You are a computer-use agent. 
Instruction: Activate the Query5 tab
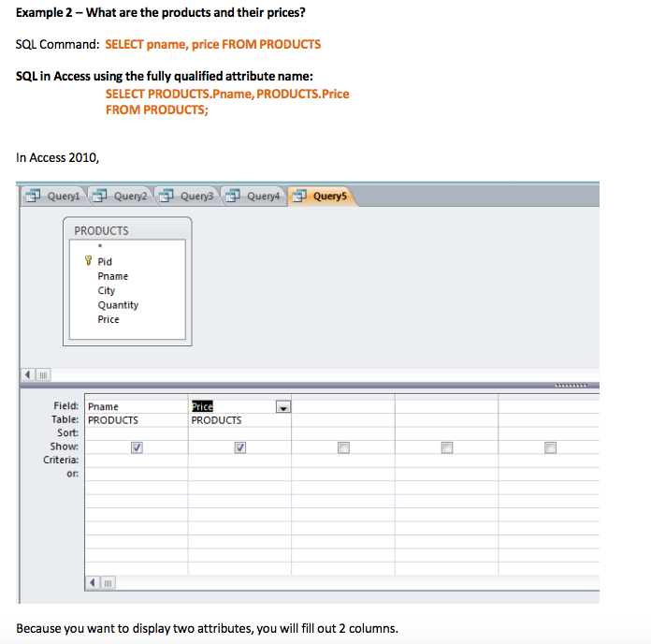click(x=322, y=196)
